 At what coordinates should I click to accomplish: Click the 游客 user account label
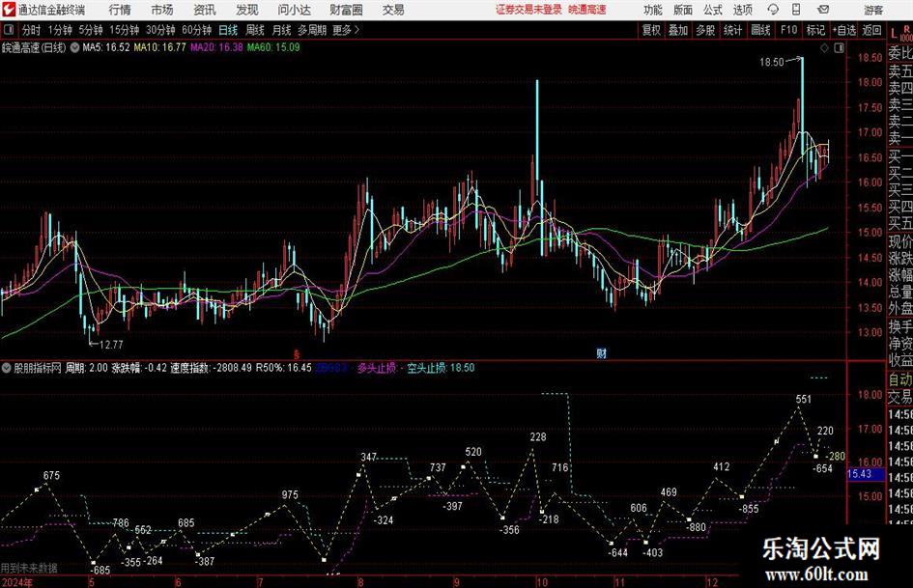click(872, 10)
